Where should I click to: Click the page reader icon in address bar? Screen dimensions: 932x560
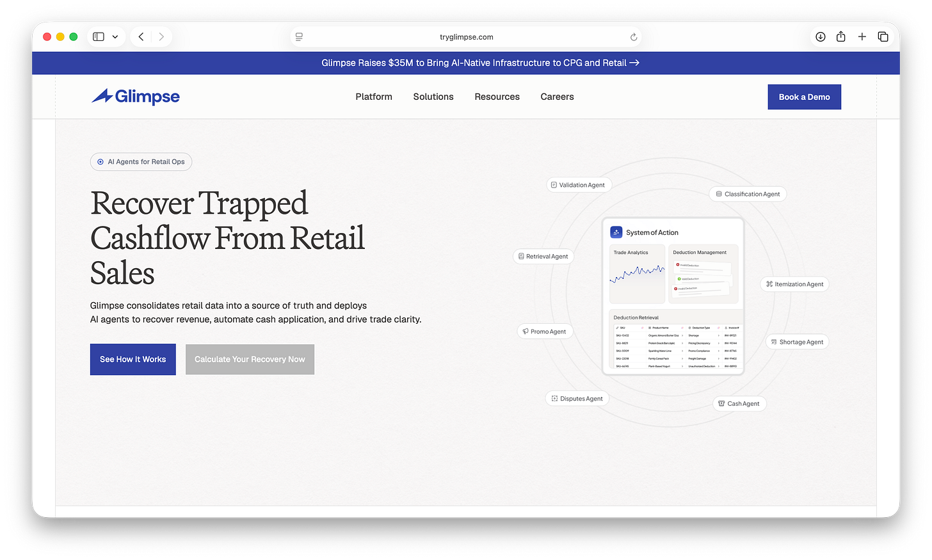(299, 37)
